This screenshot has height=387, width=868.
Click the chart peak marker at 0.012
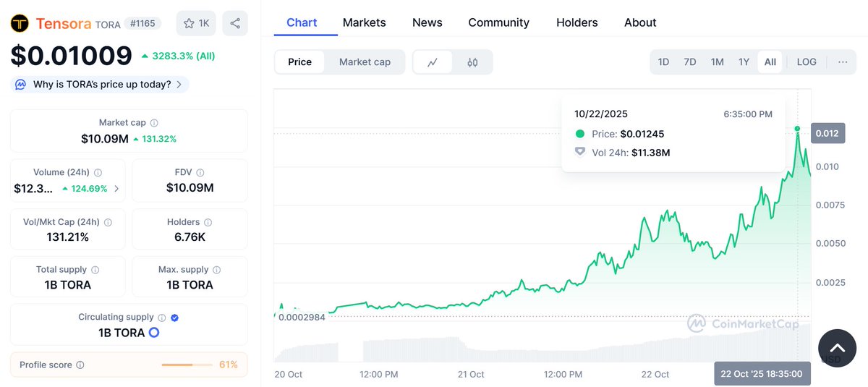(797, 129)
